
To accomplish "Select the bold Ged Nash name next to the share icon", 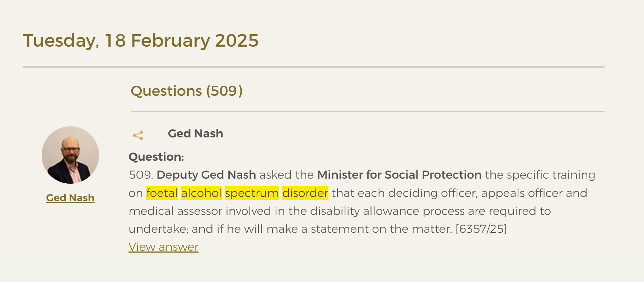I will [195, 133].
